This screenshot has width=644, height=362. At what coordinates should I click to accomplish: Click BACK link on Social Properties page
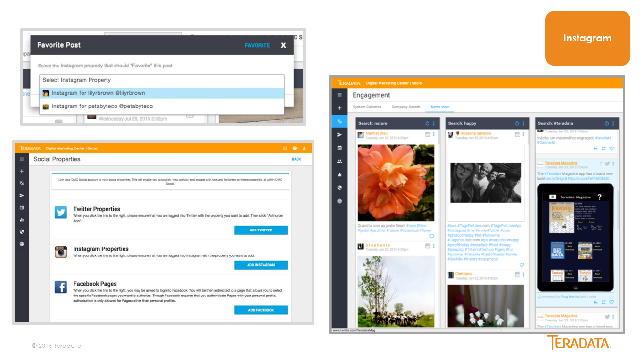point(296,159)
